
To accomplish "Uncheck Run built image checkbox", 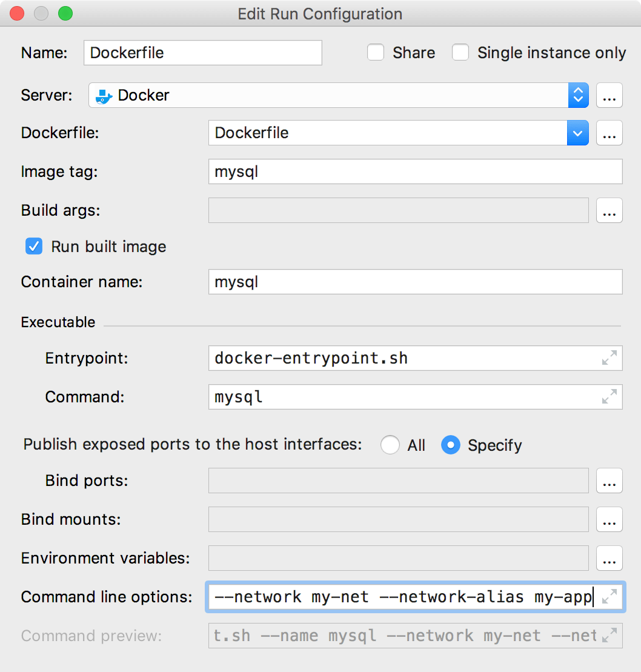I will pos(34,247).
